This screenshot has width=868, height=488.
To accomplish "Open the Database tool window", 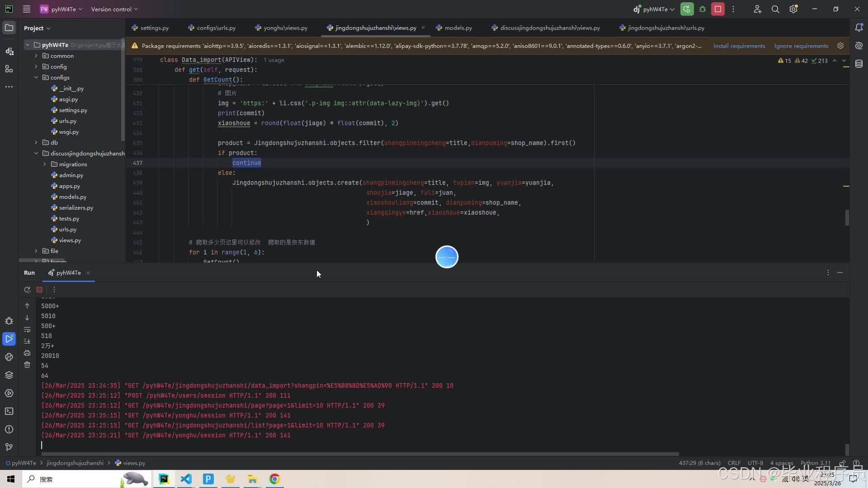I will pyautogui.click(x=859, y=64).
